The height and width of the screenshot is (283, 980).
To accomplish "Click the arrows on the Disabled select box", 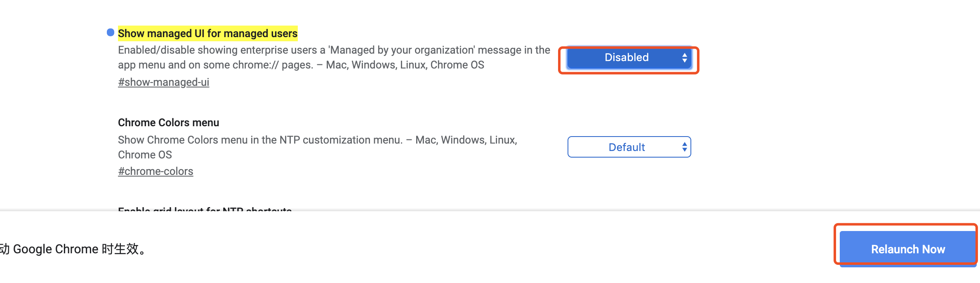I will [x=684, y=58].
